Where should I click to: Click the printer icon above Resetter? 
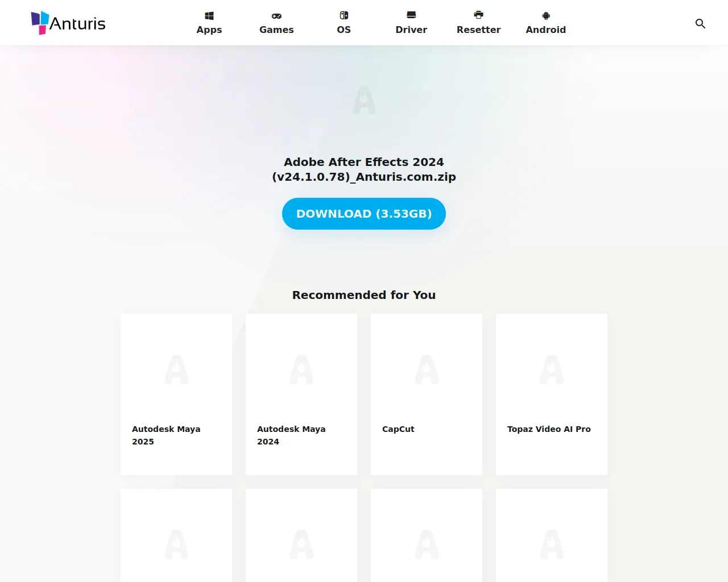[479, 15]
